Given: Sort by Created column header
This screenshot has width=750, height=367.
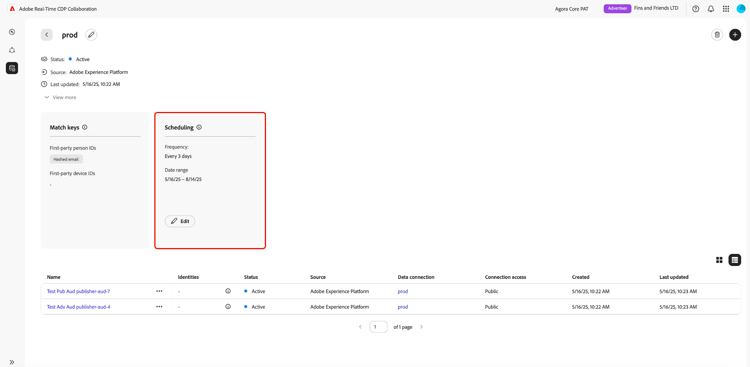Looking at the screenshot, I should [x=580, y=277].
